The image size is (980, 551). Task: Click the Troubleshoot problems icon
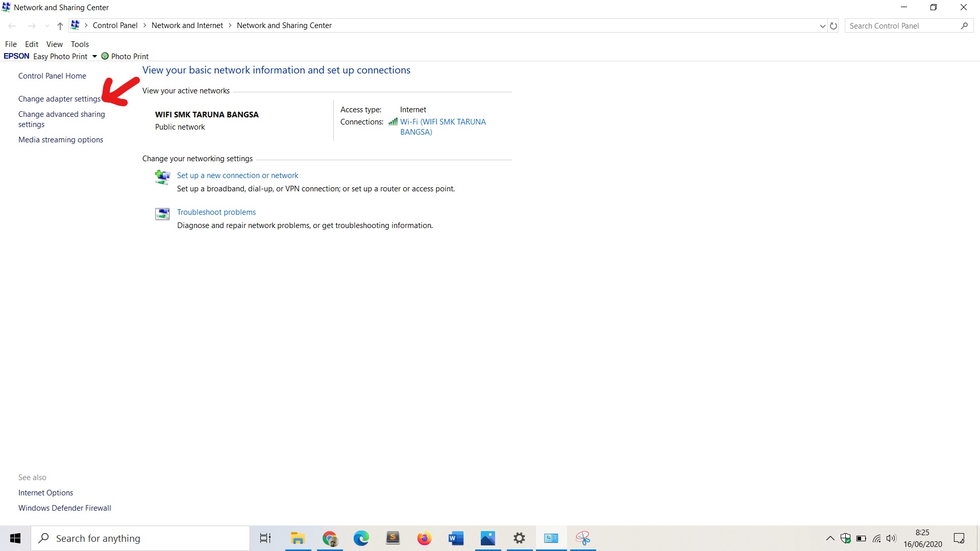pyautogui.click(x=162, y=213)
